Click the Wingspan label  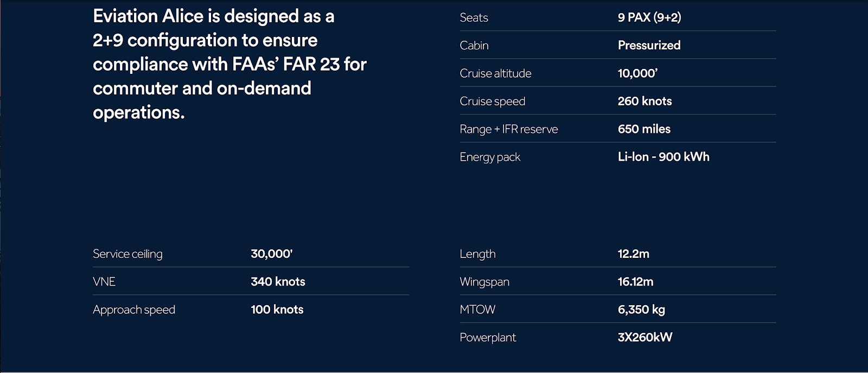484,282
